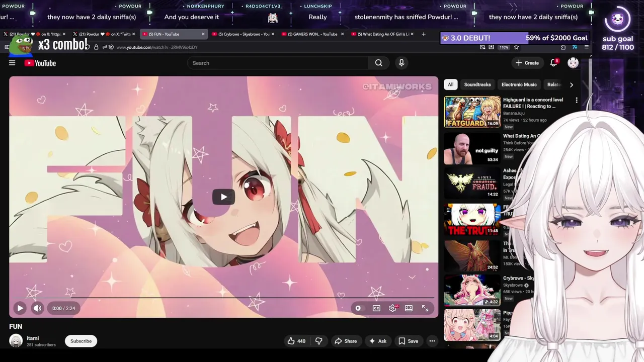Open 'Highguard is a concord level' title
This screenshot has height=362, width=644.
(x=533, y=103)
